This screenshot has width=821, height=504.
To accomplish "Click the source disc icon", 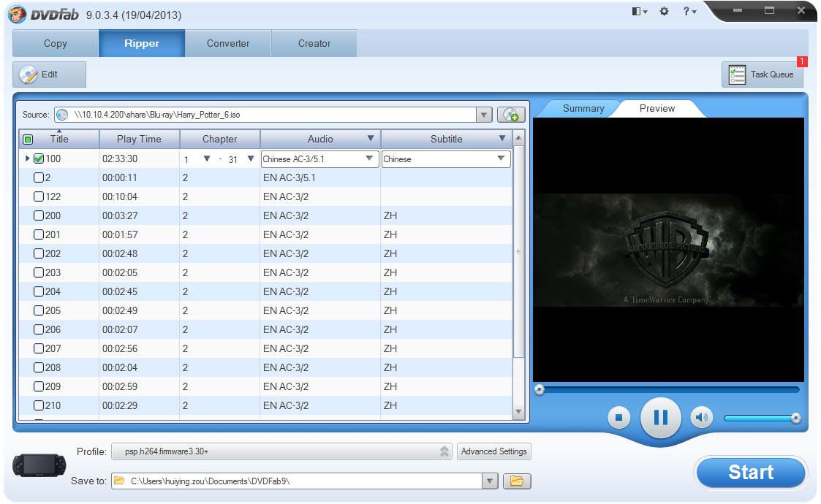I will point(62,115).
